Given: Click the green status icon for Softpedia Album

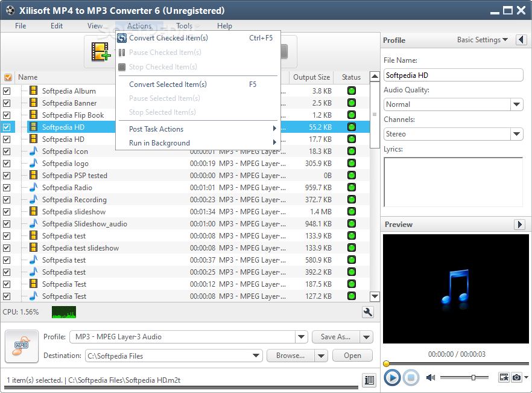Looking at the screenshot, I should pos(352,91).
